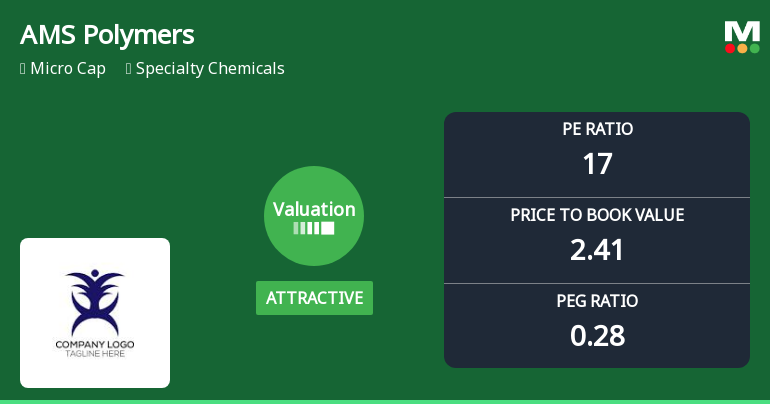Click the 2.41 price to book value
Screen dimensions: 770x404
pyautogui.click(x=597, y=250)
